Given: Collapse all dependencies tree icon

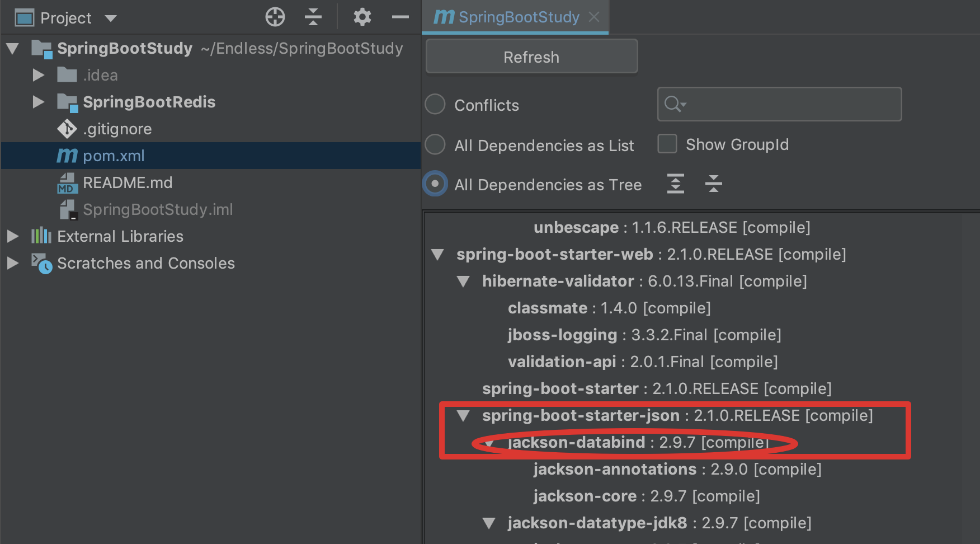Looking at the screenshot, I should pyautogui.click(x=713, y=184).
